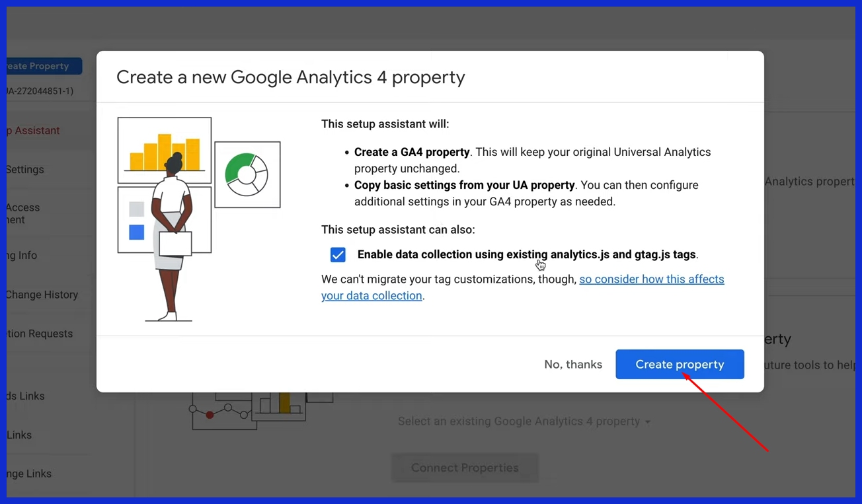Viewport: 862px width, 504px height.
Task: Dismiss dialog with No, thanks
Action: pos(573,365)
